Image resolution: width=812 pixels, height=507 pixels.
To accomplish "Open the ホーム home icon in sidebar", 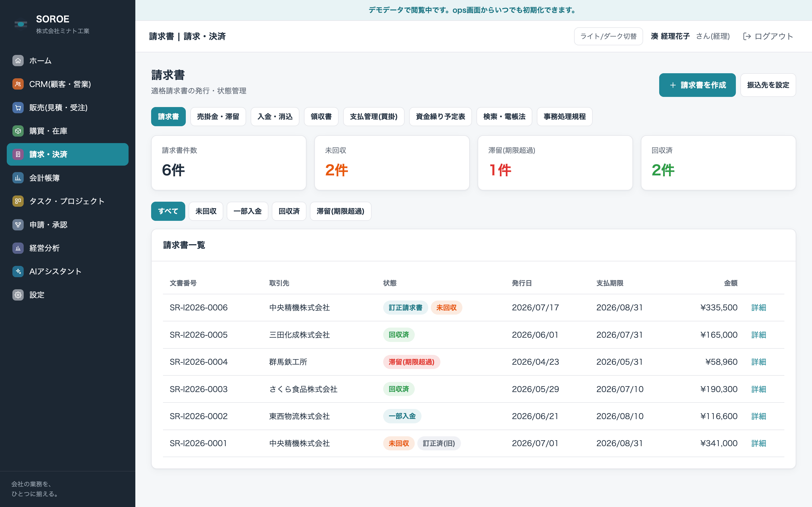I will (18, 61).
